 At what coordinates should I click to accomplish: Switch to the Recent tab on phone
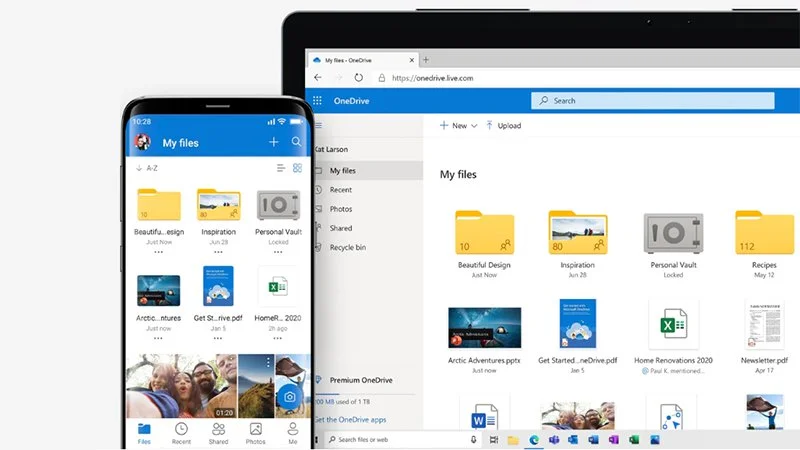[181, 434]
